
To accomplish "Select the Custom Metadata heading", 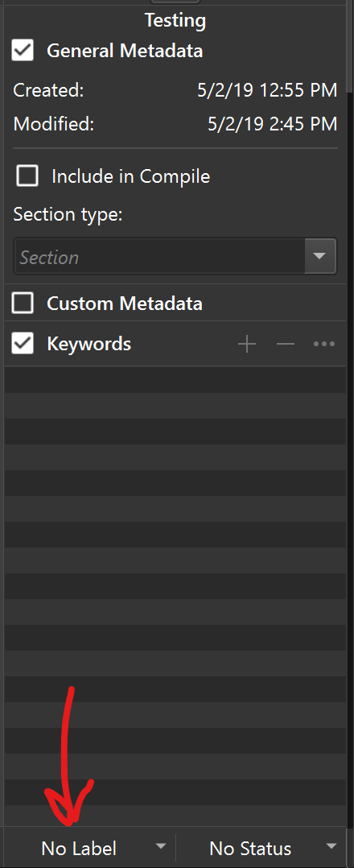I will pos(125,304).
